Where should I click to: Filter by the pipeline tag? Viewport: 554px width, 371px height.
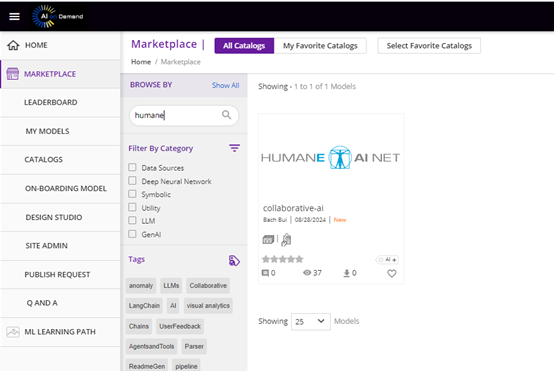coord(186,366)
